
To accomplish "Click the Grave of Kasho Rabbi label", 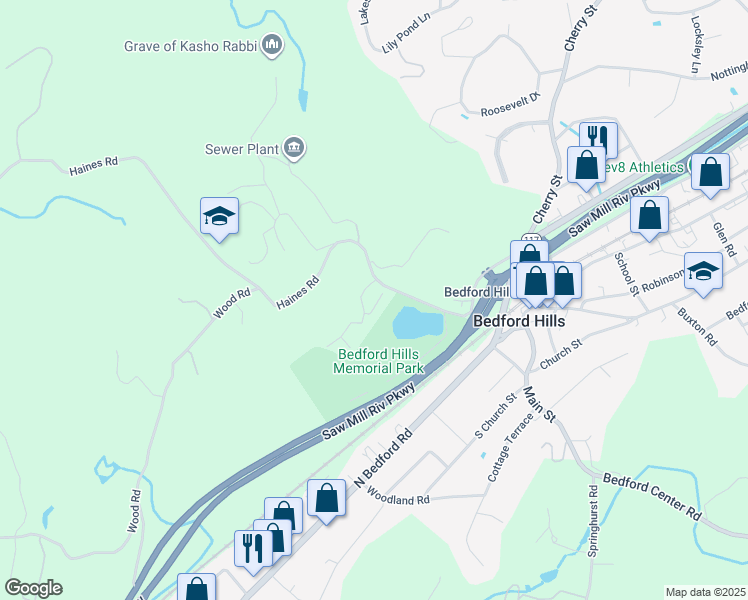I will tap(191, 46).
